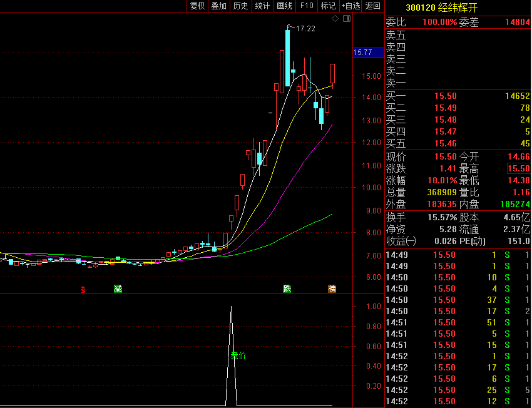Click the 14:50 trade with volume 37
Image resolution: width=532 pixels, height=408 pixels.
click(458, 300)
